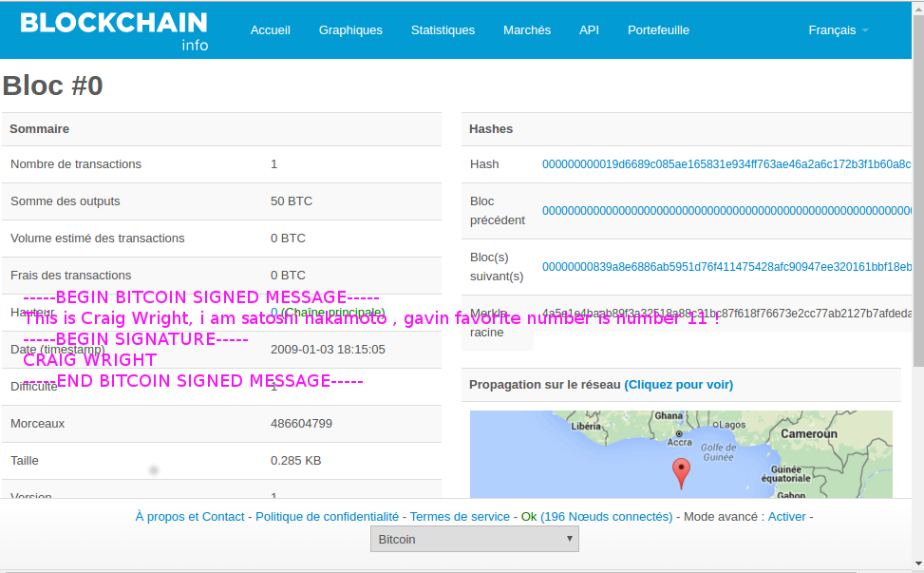Open the all-zeros previous block hash
924x573 pixels.
(726, 210)
